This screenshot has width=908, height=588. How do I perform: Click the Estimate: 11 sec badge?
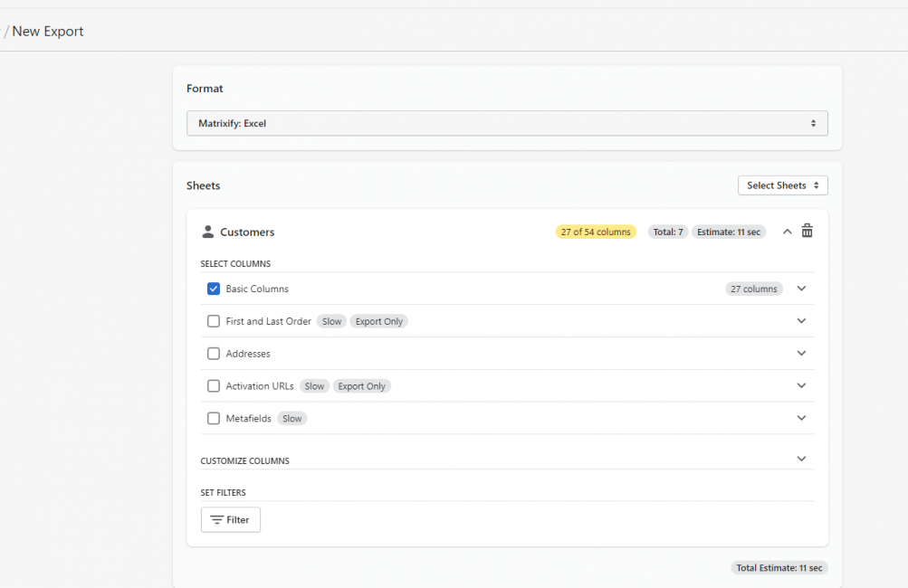coord(728,231)
